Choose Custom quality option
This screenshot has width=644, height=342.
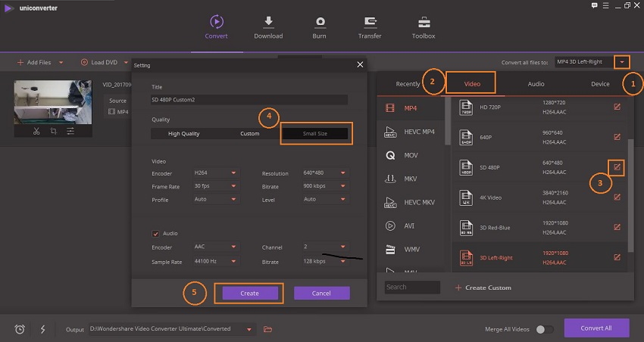tap(249, 134)
